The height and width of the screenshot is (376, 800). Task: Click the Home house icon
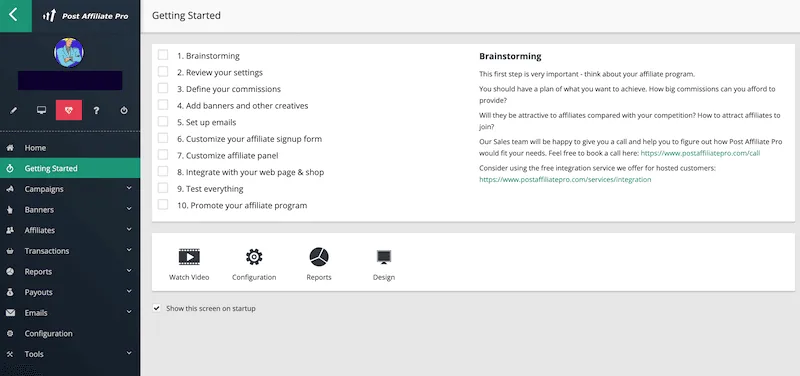point(10,148)
